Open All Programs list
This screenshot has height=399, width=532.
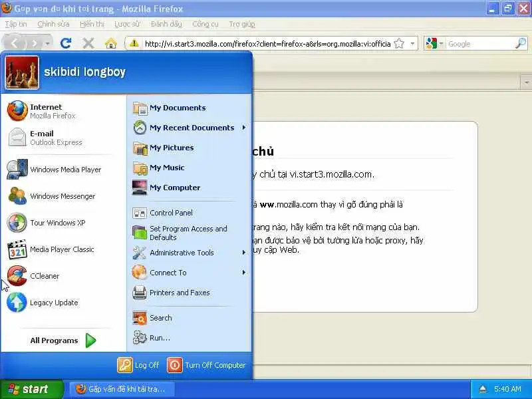(63, 340)
